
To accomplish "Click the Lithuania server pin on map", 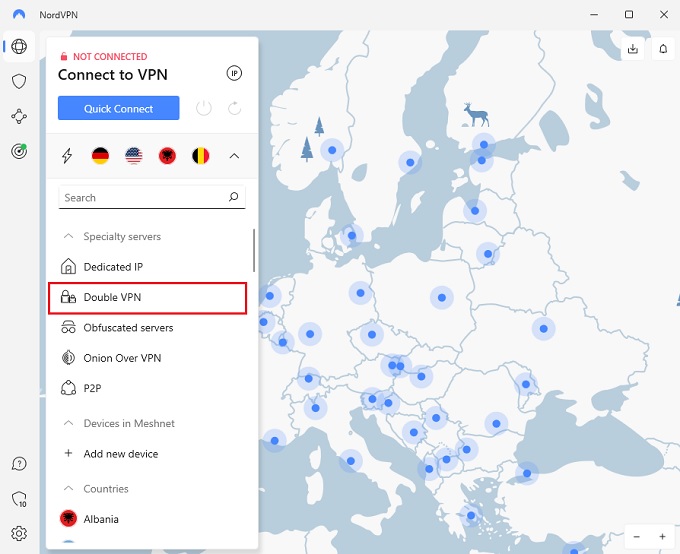I will [x=488, y=254].
